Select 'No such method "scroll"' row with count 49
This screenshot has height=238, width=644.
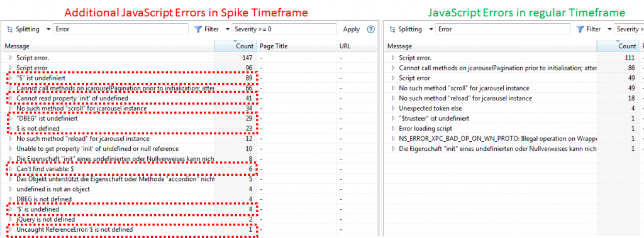pyautogui.click(x=513, y=88)
